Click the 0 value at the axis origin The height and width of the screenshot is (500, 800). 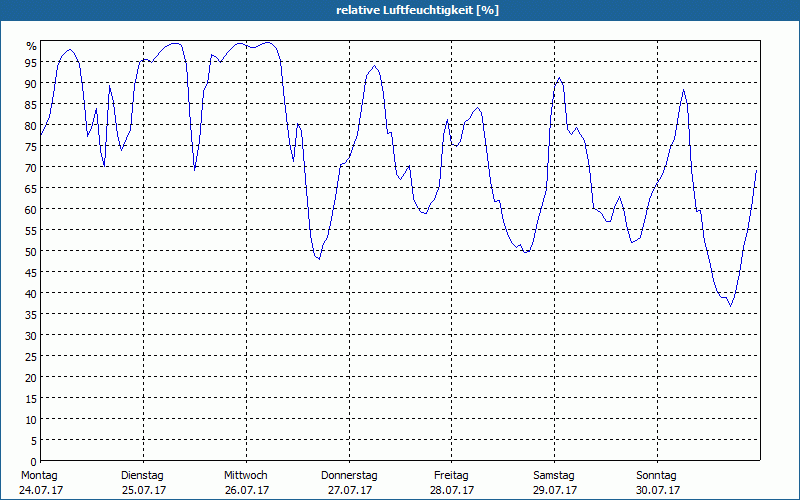[34, 462]
